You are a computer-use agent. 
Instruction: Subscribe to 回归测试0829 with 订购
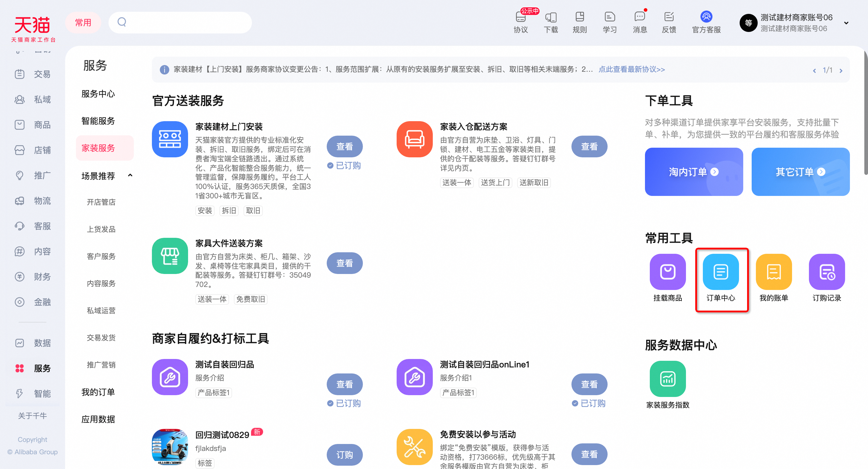(344, 455)
